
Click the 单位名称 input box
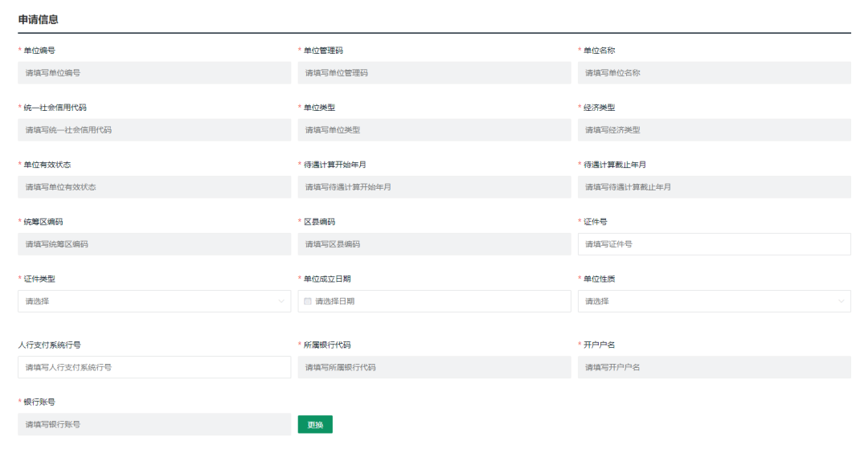[x=714, y=73]
